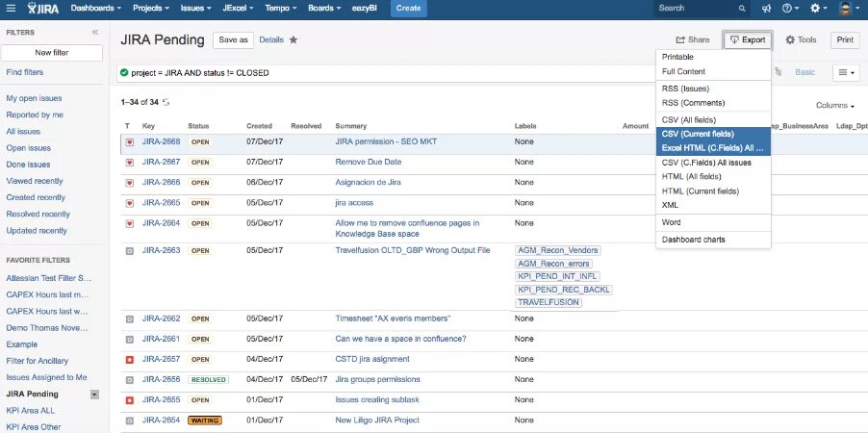The width and height of the screenshot is (868, 433).
Task: Click the Share button
Action: 693,39
